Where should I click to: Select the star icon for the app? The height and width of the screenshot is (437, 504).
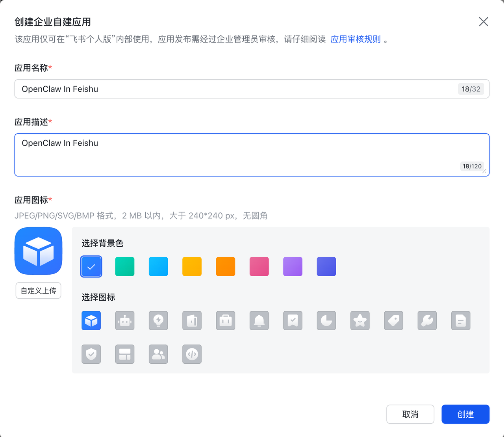(x=359, y=320)
